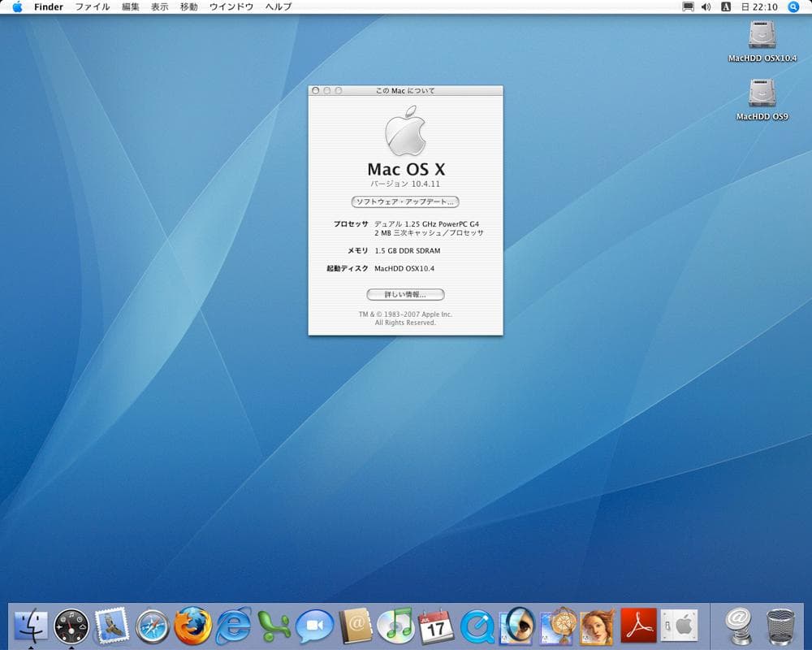The image size is (812, 650).
Task: Open the 移動 menu
Action: [x=188, y=6]
